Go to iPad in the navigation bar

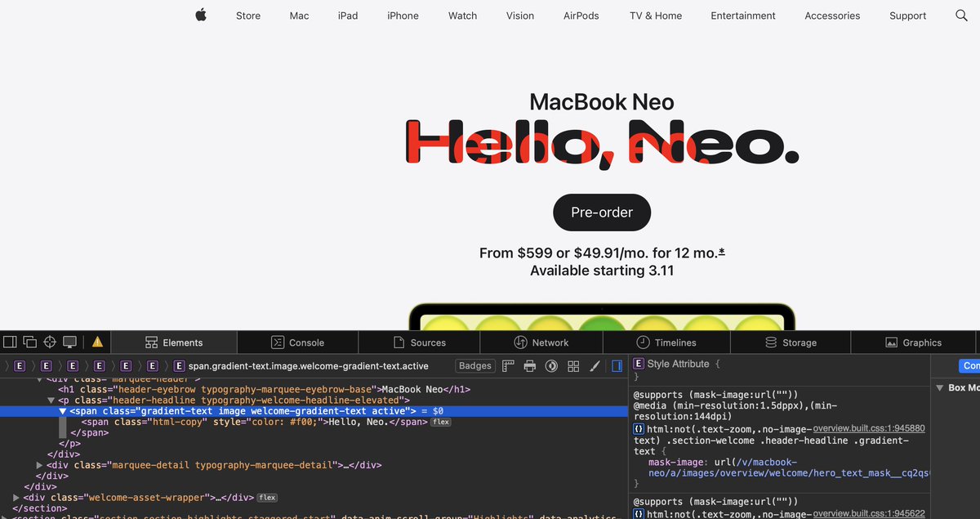click(x=348, y=16)
